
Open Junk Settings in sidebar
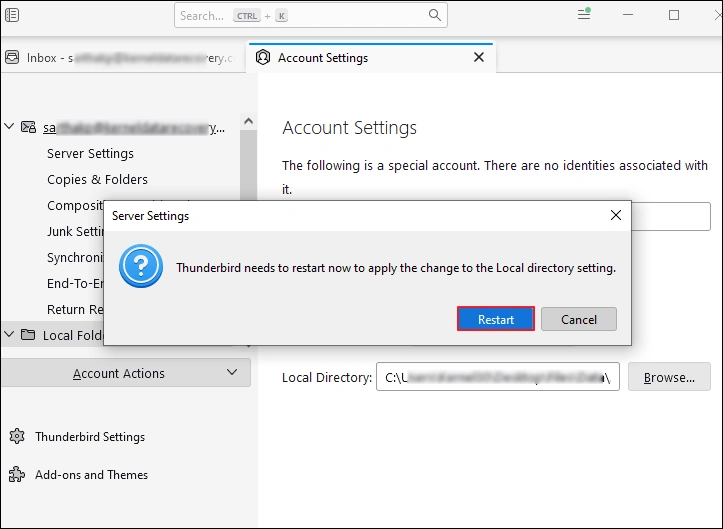(x=75, y=231)
